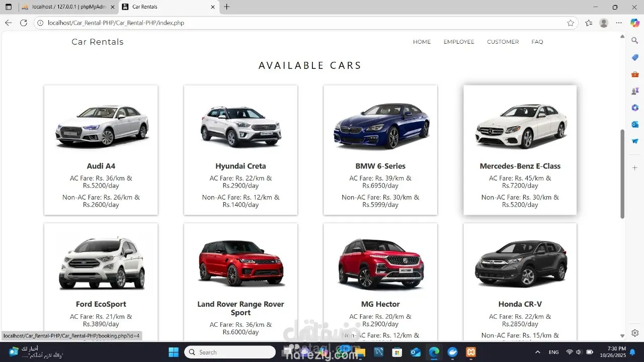The height and width of the screenshot is (362, 644).
Task: Click the 'AVAILABLE CARS' heading text
Action: pos(310,65)
